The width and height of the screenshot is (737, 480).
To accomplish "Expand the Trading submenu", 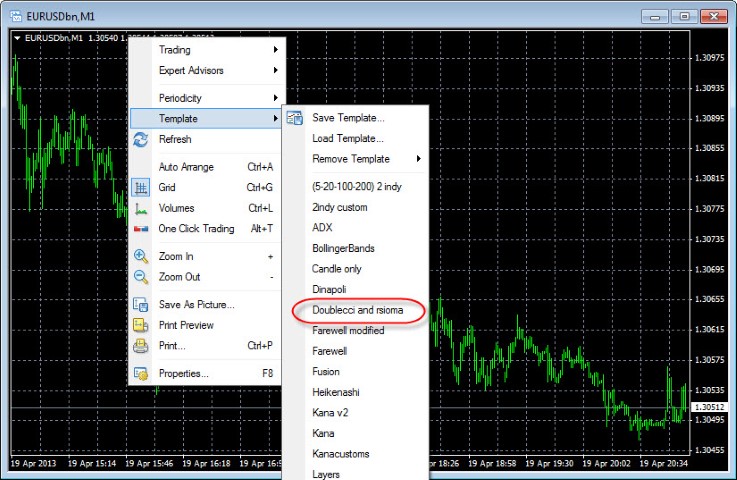I will coord(207,50).
